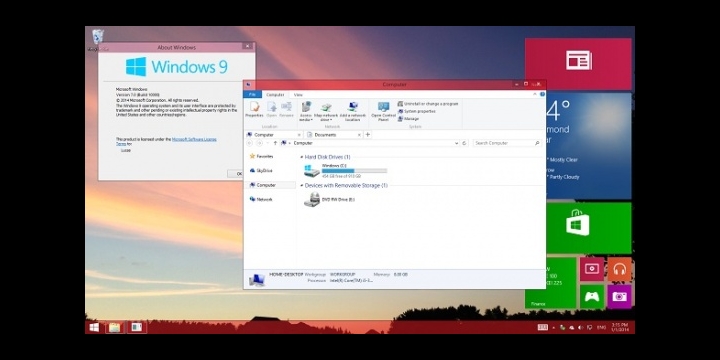Click the touch keyboard taskbar icon
Screen dimensions: 720x360
pos(543,327)
